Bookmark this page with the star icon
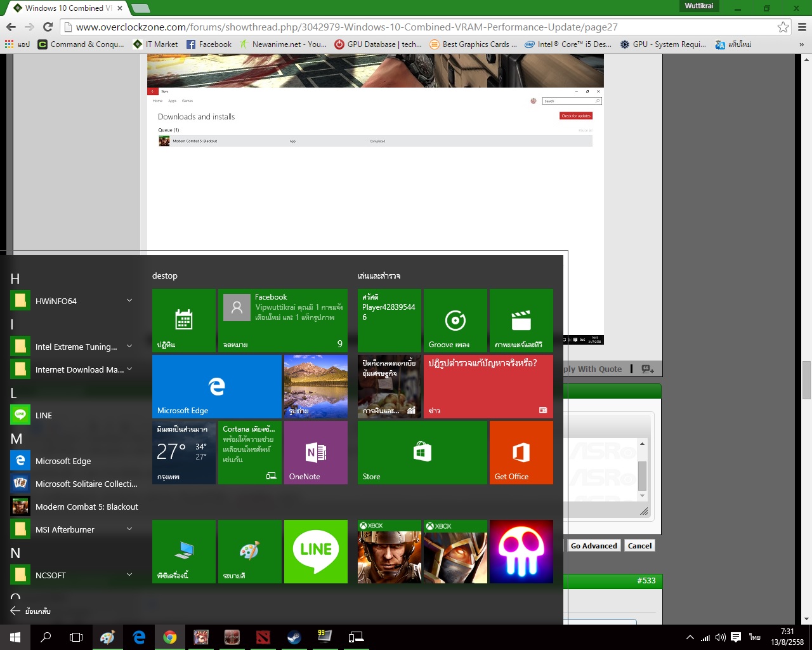This screenshot has height=650, width=812. coord(783,27)
